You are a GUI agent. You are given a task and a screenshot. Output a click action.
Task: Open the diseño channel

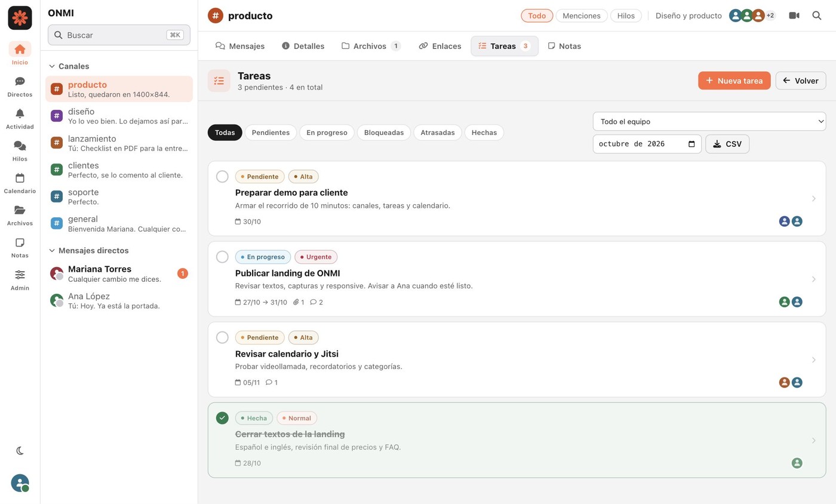119,116
